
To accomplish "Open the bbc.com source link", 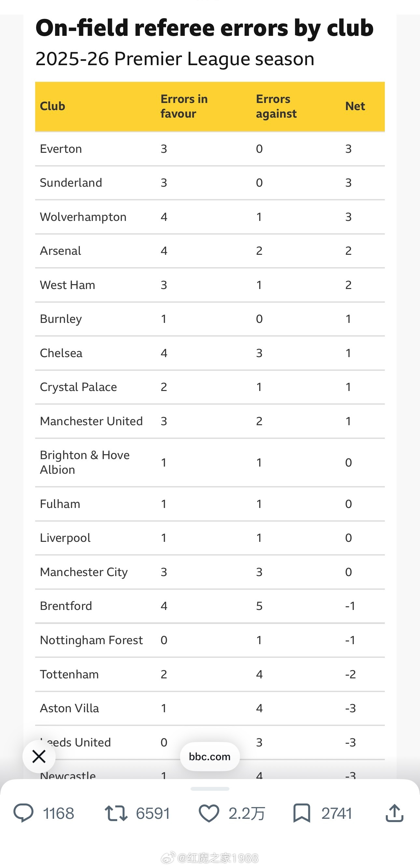I will point(210,757).
